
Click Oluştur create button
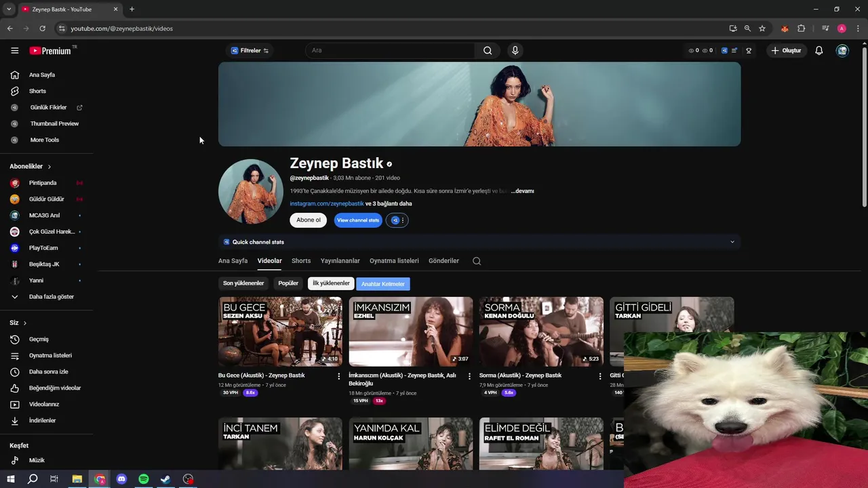coord(786,51)
